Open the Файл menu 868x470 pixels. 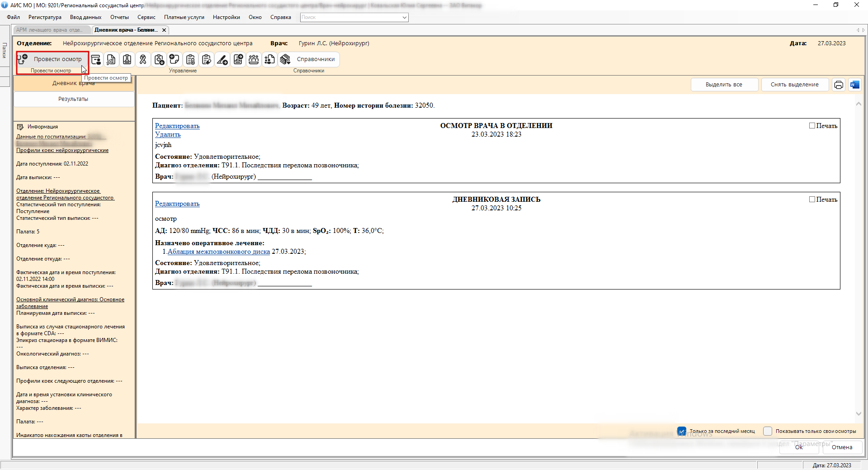[x=14, y=17]
